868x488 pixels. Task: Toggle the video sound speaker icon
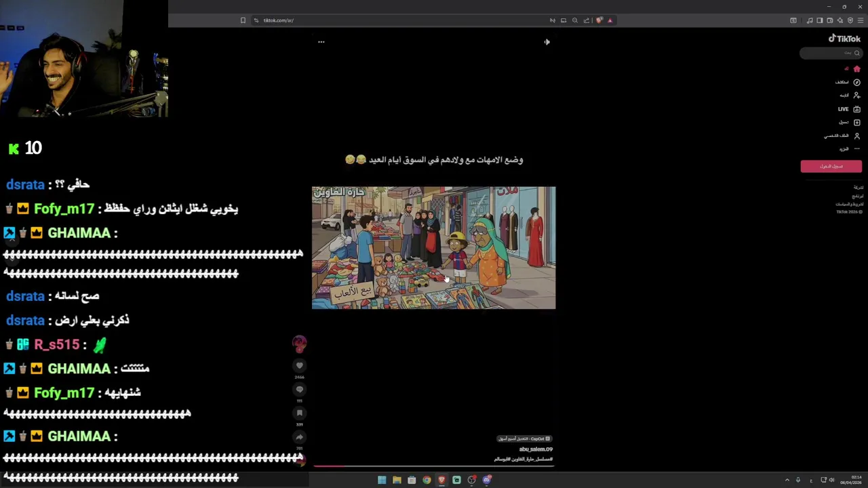(x=547, y=42)
